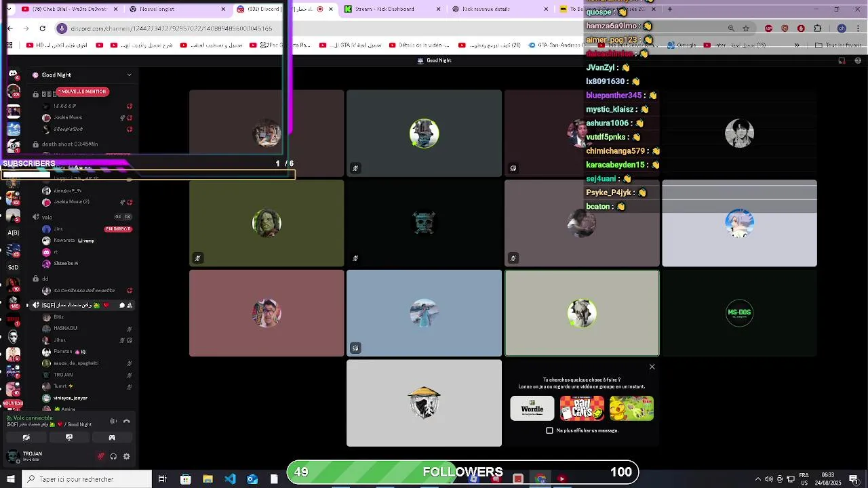Select user viniayos_janyar in voice list
The height and width of the screenshot is (488, 868).
coord(71,398)
